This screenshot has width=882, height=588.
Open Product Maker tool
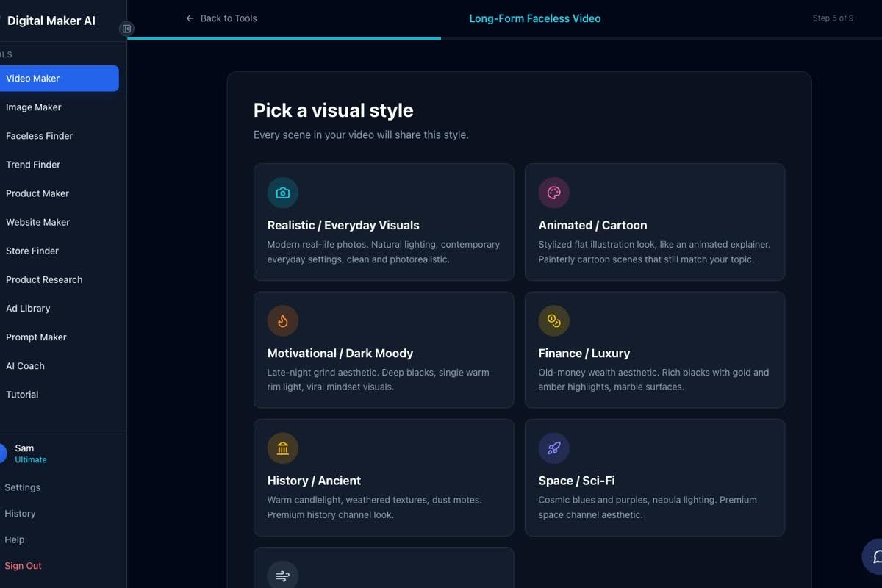[59, 193]
